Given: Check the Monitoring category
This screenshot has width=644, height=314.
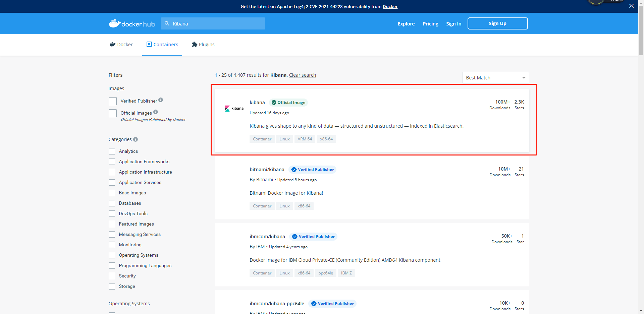Looking at the screenshot, I should pos(112,245).
